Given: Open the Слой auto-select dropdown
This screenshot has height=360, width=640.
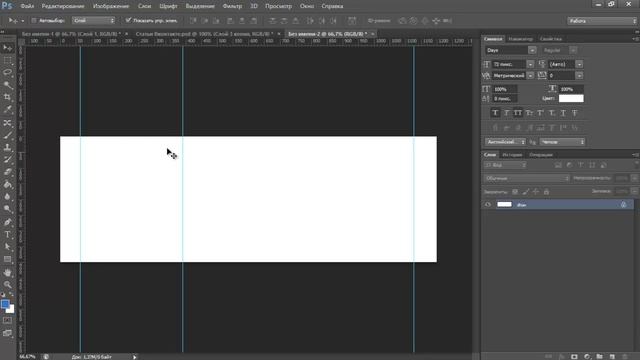Looking at the screenshot, I should coord(93,20).
